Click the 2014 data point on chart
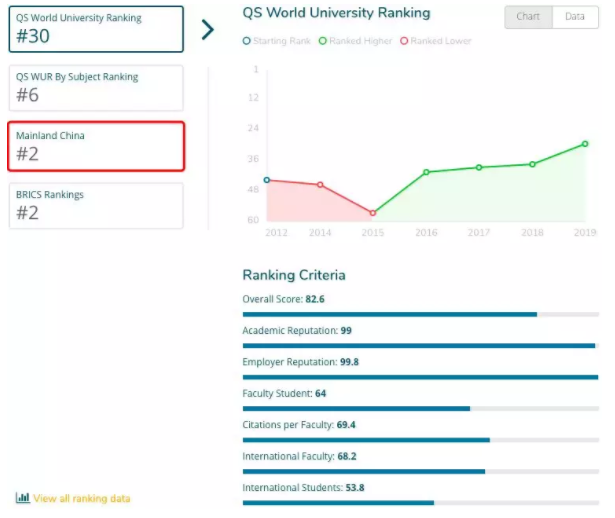Screen dimensions: 615x518 320,184
